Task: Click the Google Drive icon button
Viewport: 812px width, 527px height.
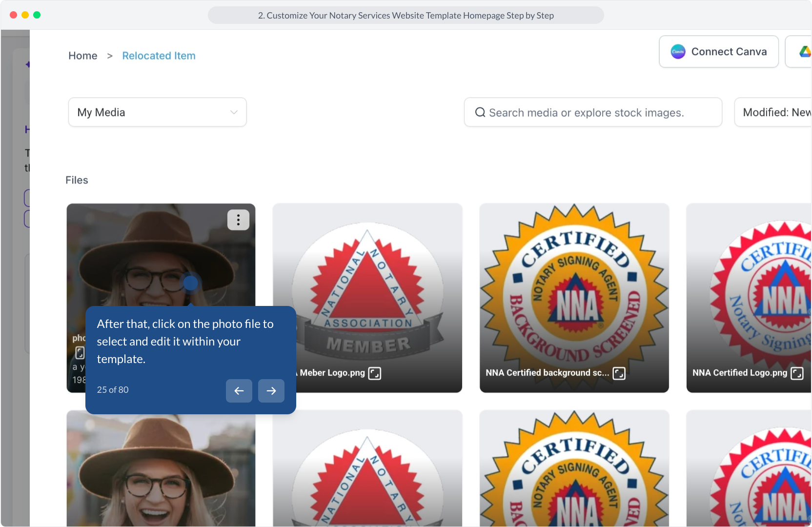Action: pos(799,52)
